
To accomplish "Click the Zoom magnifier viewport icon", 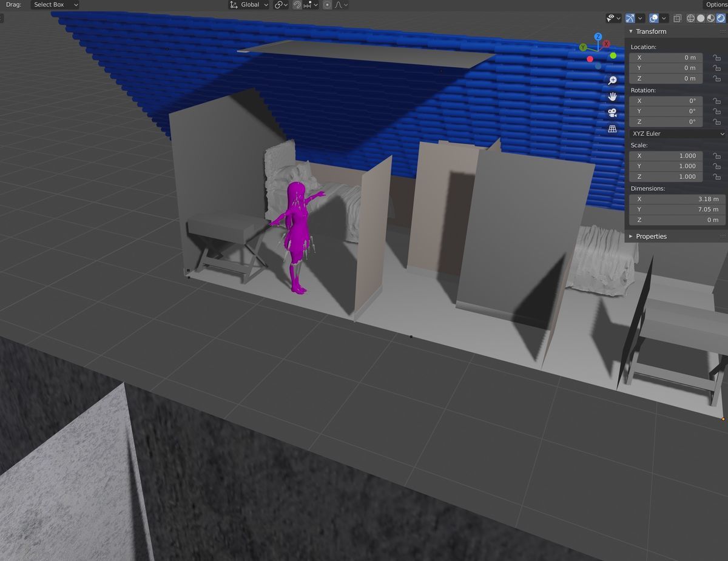I will pos(612,79).
